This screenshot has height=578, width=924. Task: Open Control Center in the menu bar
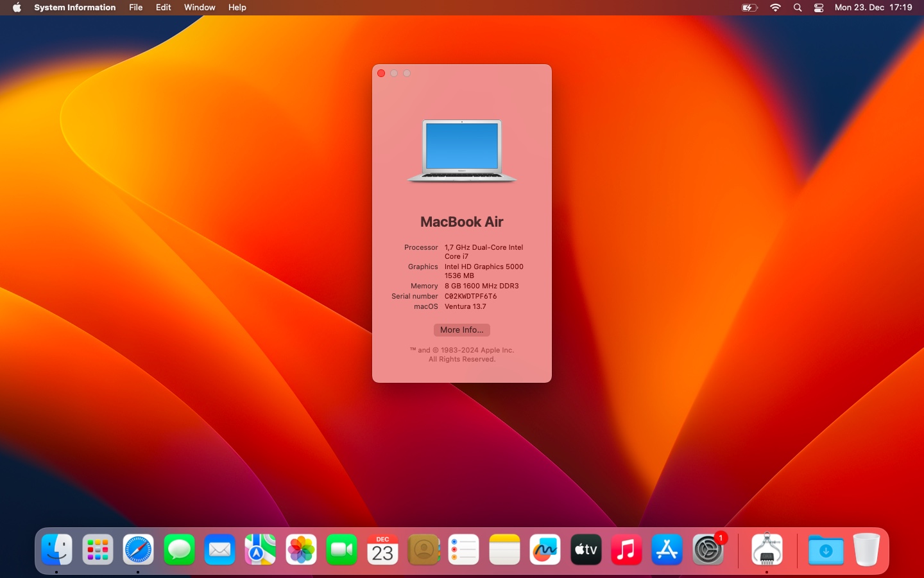[819, 8]
